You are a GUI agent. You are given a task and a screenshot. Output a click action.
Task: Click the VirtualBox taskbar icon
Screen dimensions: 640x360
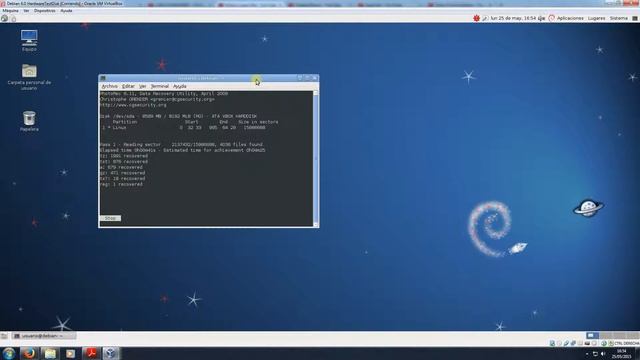(x=110, y=353)
